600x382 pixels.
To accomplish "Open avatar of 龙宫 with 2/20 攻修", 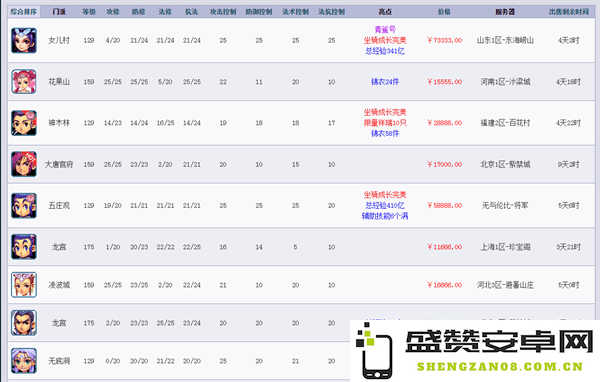I will point(24,323).
